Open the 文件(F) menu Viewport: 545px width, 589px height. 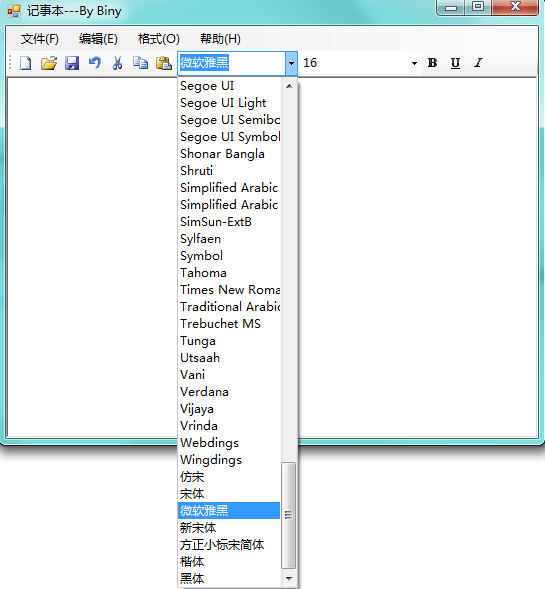40,39
